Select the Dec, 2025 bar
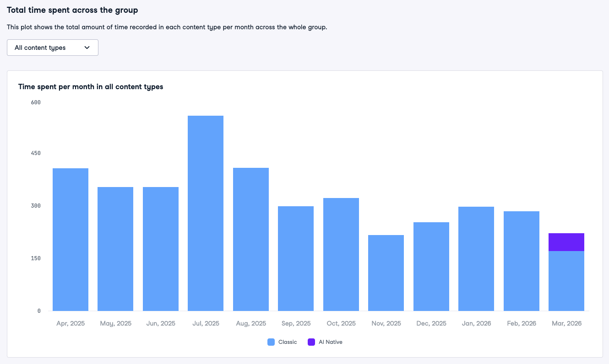This screenshot has width=609, height=364. point(431,267)
